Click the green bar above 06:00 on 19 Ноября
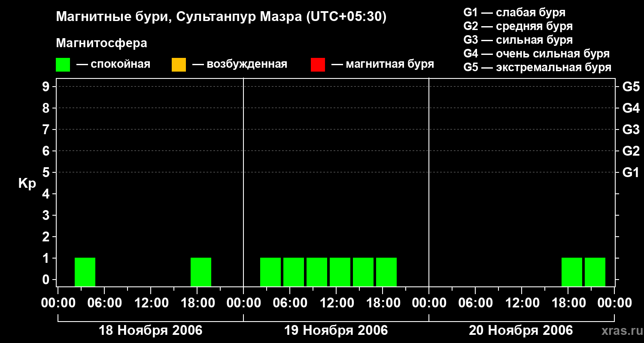This screenshot has width=644, height=343. (x=294, y=272)
